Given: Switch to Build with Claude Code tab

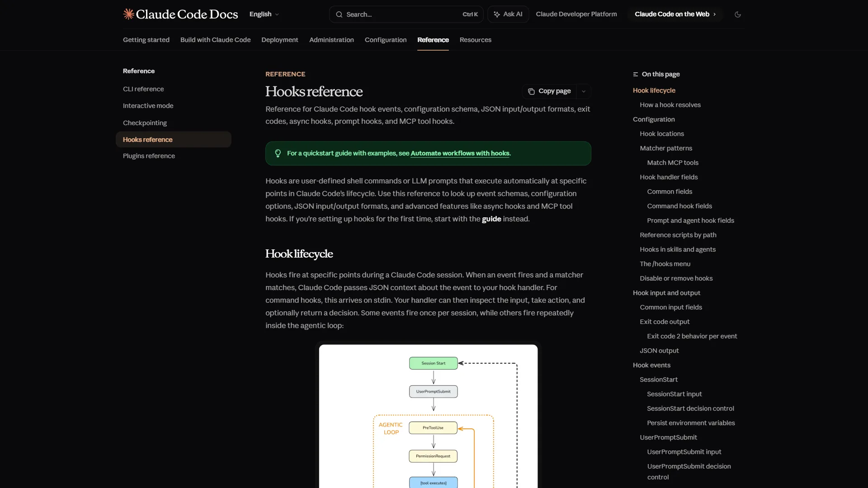Looking at the screenshot, I should pos(215,40).
